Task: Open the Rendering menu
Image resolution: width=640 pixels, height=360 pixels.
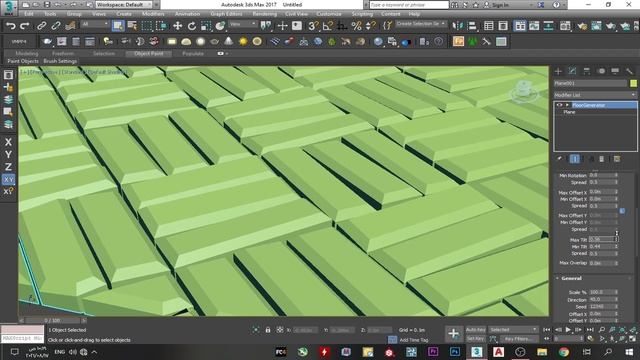Action: coord(264,14)
